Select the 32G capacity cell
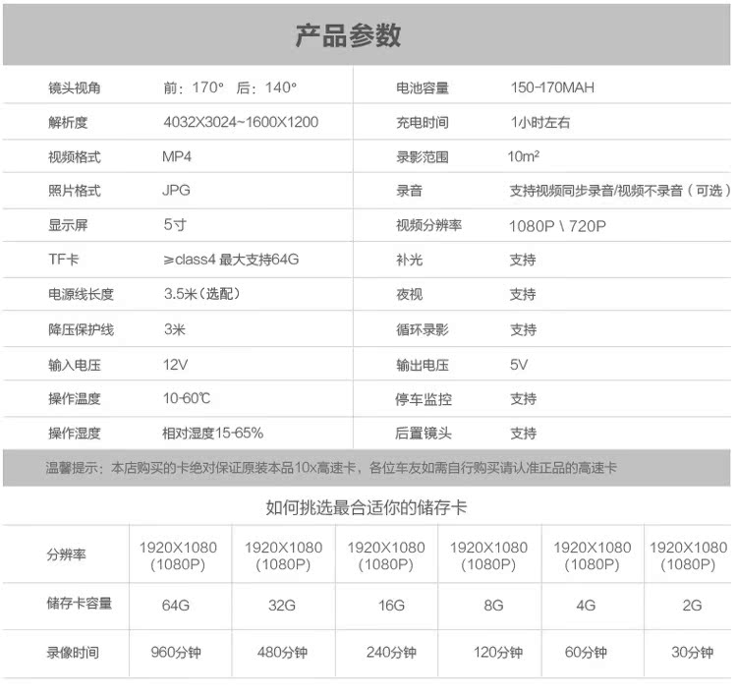The width and height of the screenshot is (737, 700). pyautogui.click(x=282, y=606)
